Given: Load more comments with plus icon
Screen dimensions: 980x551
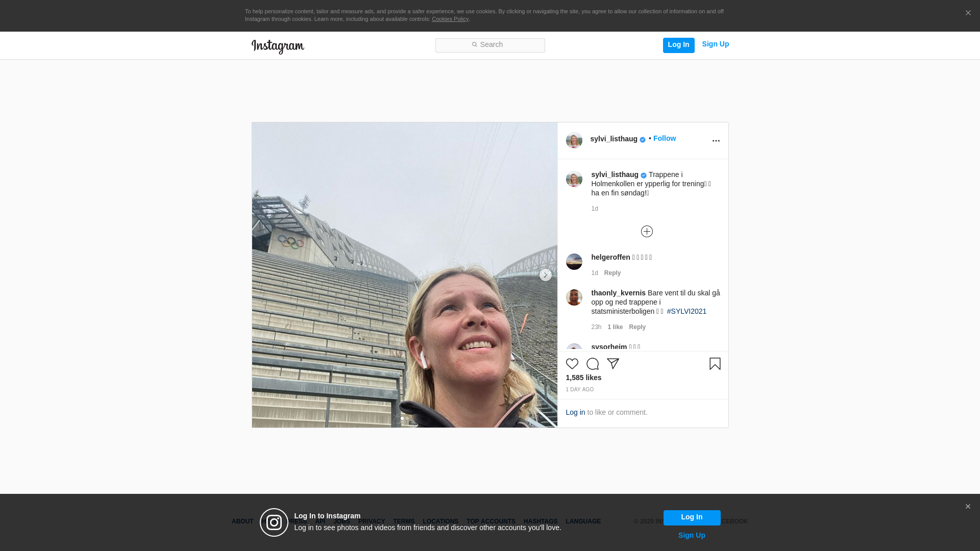Looking at the screenshot, I should [647, 232].
